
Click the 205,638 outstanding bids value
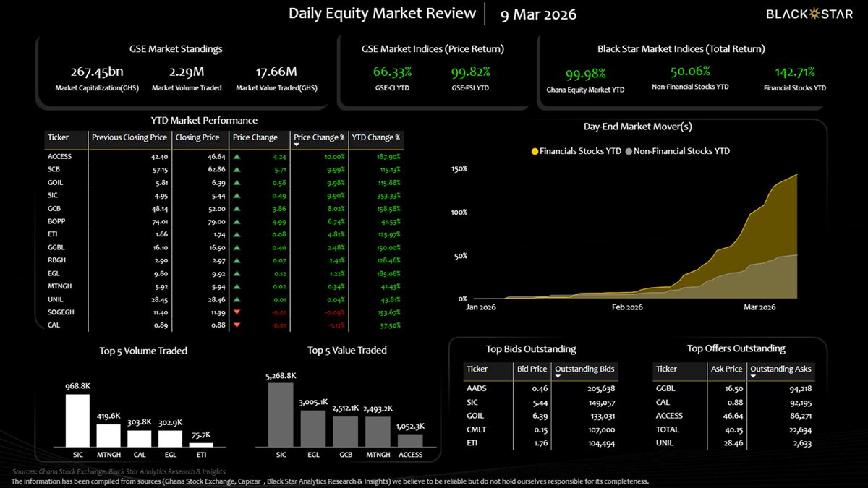coord(602,388)
